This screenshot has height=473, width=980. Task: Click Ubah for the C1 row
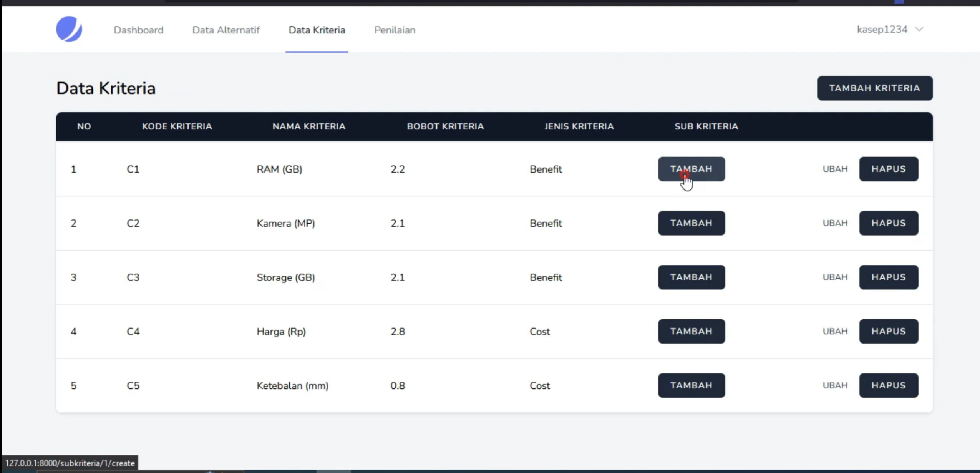(835, 169)
